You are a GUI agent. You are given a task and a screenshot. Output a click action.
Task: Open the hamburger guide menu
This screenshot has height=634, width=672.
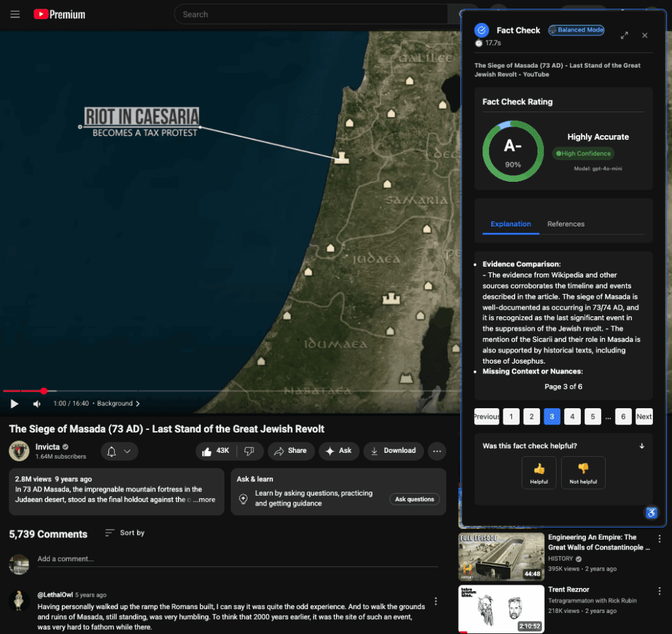click(15, 14)
